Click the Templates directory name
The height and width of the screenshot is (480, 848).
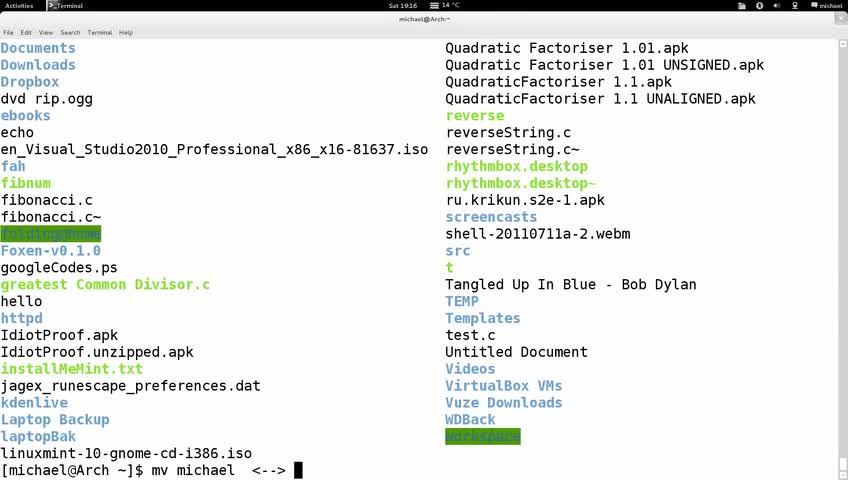tap(482, 318)
